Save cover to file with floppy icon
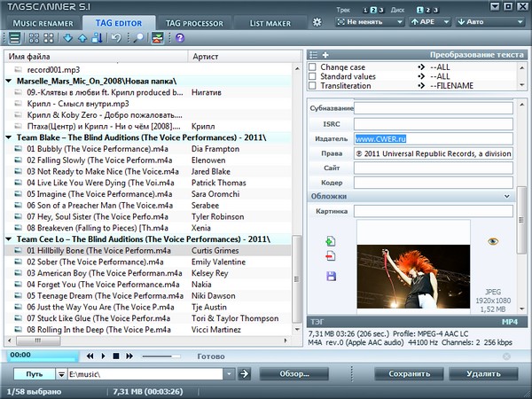 point(331,276)
